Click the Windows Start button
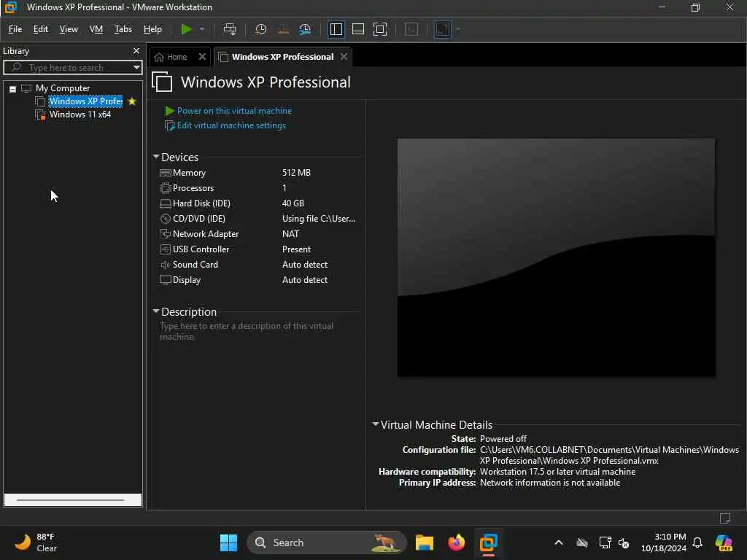 click(x=228, y=542)
